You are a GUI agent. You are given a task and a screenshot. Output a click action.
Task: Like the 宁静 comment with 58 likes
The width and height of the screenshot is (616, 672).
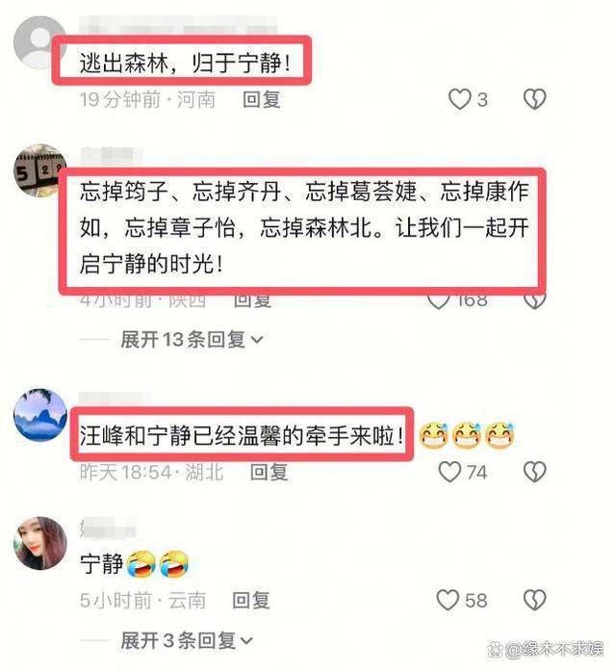pyautogui.click(x=448, y=600)
